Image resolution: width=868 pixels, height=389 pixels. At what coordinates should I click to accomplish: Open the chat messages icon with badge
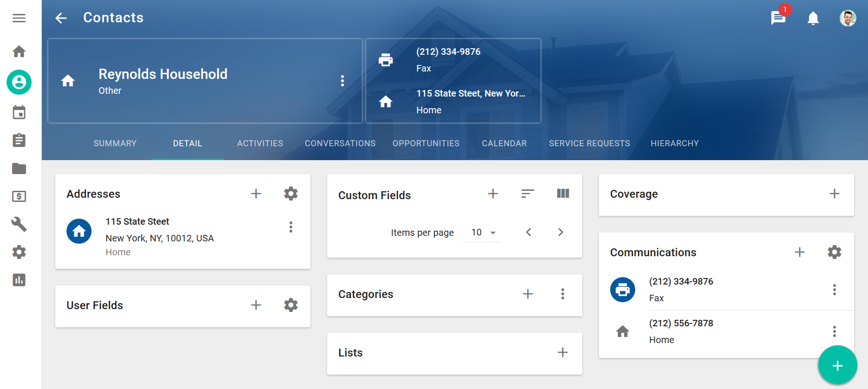(x=778, y=18)
